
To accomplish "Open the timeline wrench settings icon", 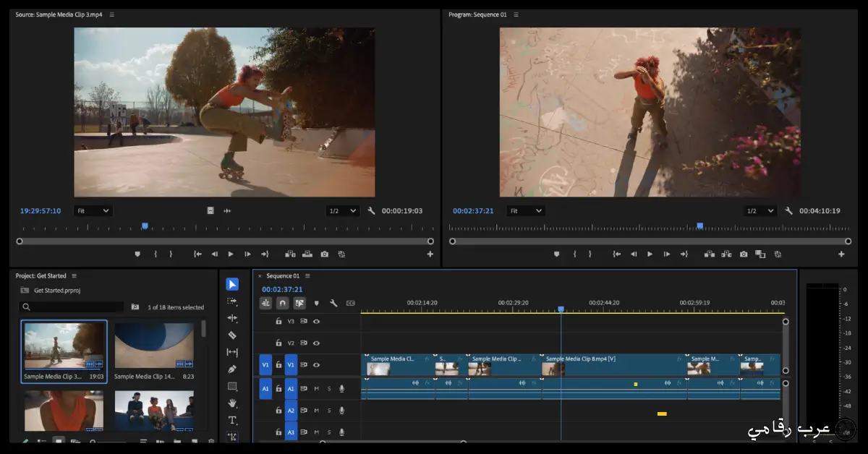I will pos(334,303).
